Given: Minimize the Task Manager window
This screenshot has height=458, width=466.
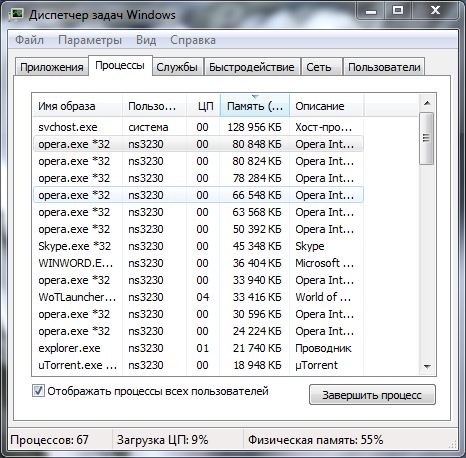Looking at the screenshot, I should pos(371,11).
